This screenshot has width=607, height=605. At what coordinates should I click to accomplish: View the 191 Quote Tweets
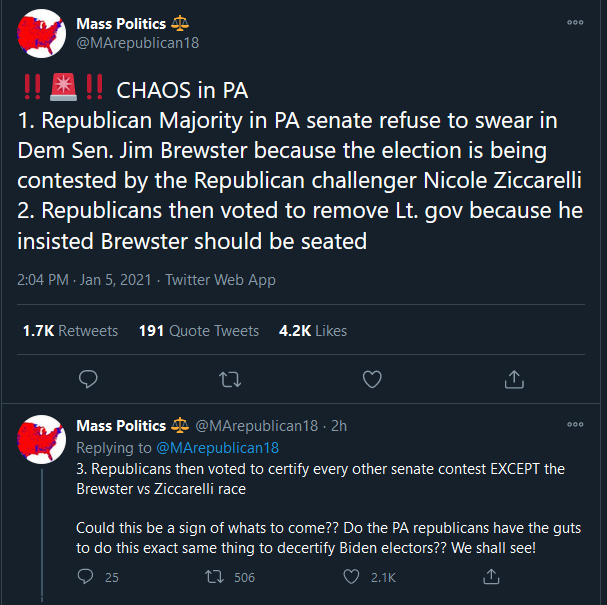(199, 330)
